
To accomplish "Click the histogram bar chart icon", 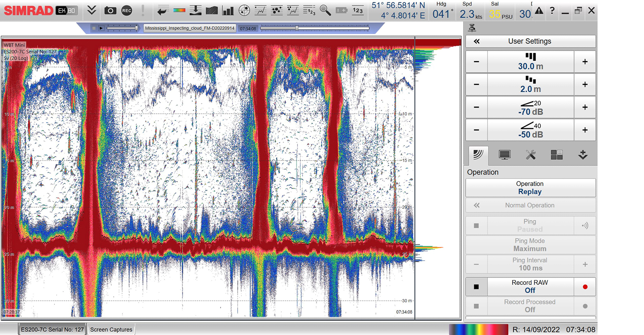I will [x=228, y=11].
